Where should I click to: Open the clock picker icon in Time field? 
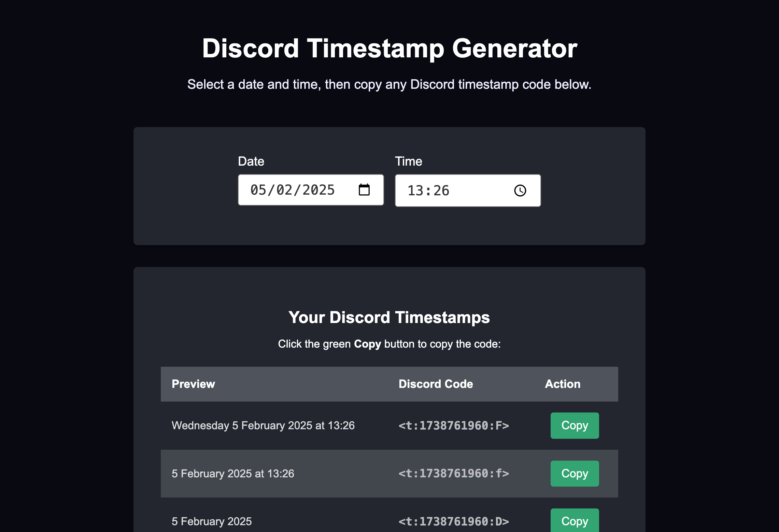[520, 191]
